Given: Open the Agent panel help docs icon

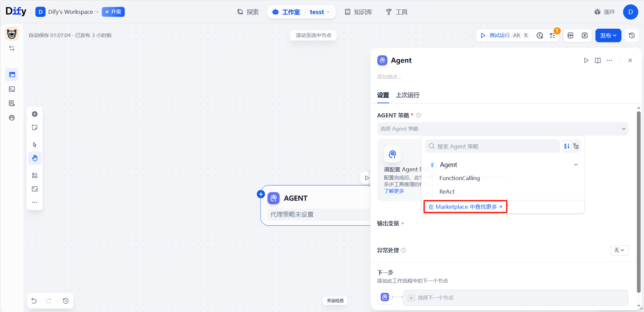Looking at the screenshot, I should (x=598, y=60).
